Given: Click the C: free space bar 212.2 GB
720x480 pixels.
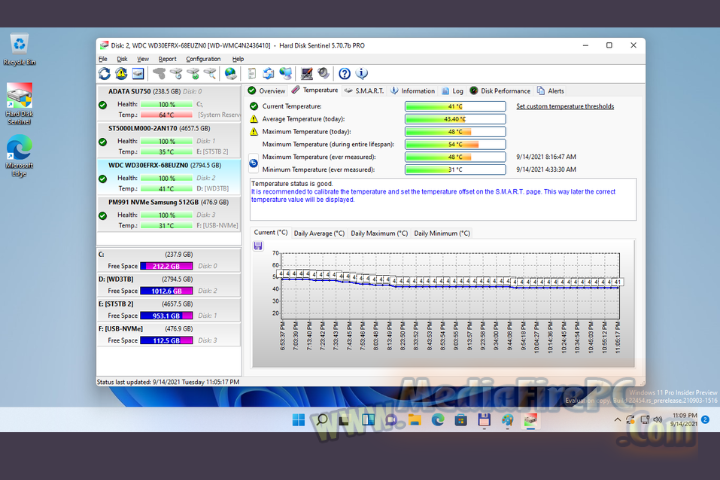Looking at the screenshot, I should [166, 266].
